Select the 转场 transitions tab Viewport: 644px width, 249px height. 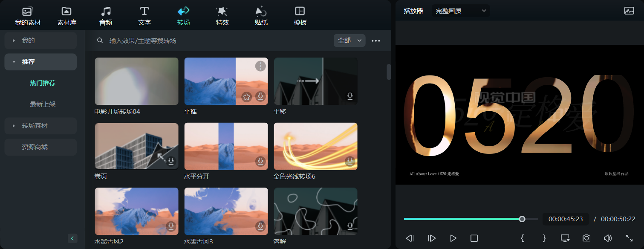(x=183, y=17)
